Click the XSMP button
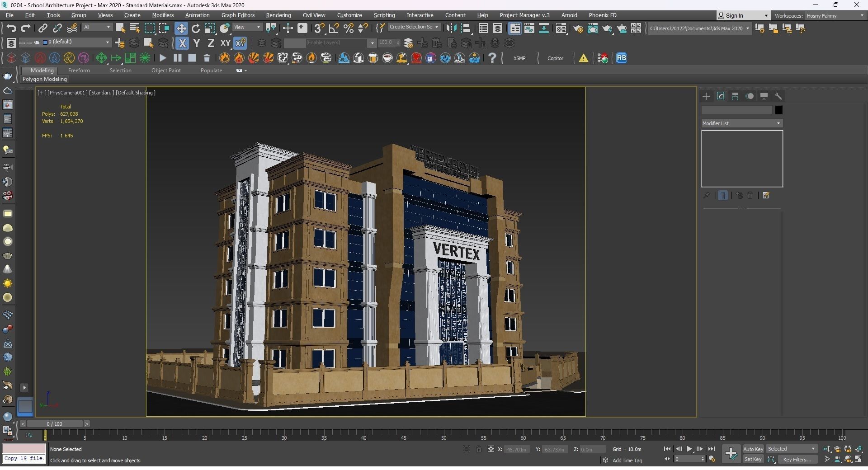The image size is (868, 470). 519,58
